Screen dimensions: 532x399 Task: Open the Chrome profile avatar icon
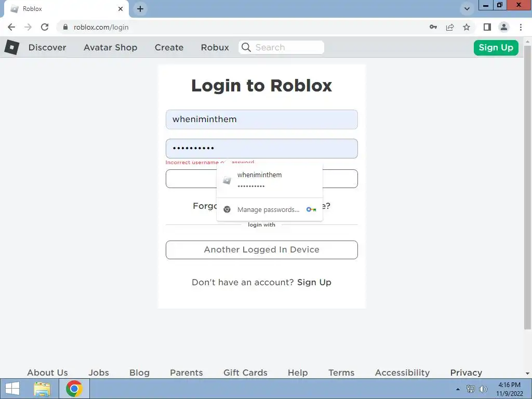tap(504, 27)
